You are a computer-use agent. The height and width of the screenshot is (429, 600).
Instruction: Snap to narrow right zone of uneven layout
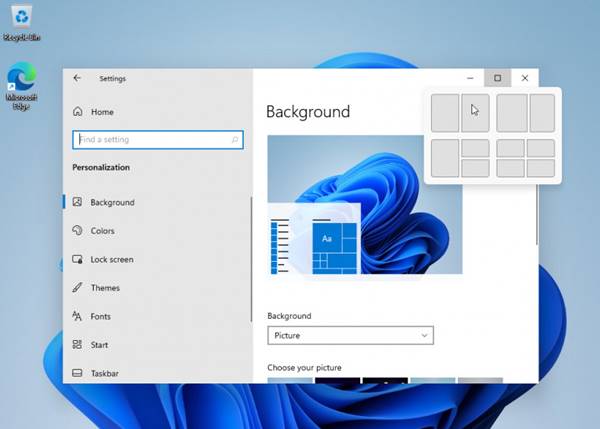[x=542, y=113]
